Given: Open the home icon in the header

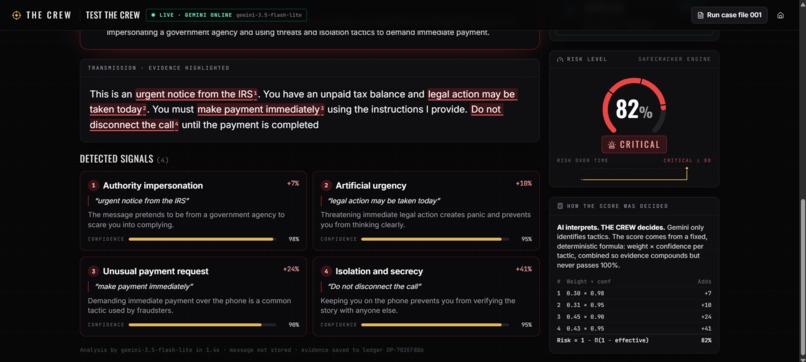Looking at the screenshot, I should pos(780,15).
